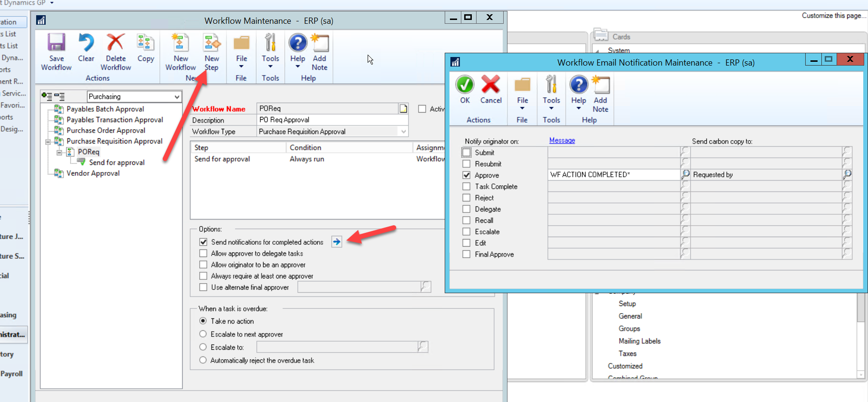Toggle Send notifications for completed actions

[x=204, y=242]
